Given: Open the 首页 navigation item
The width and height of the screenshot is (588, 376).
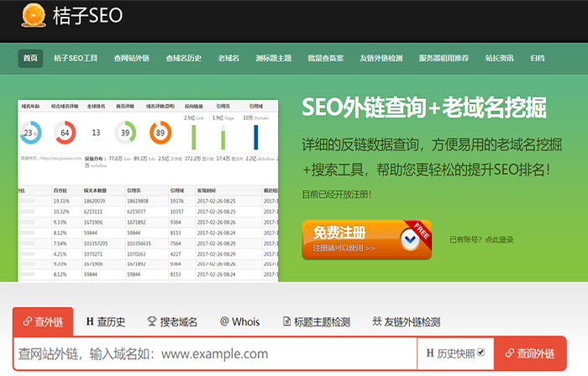Looking at the screenshot, I should click(30, 58).
